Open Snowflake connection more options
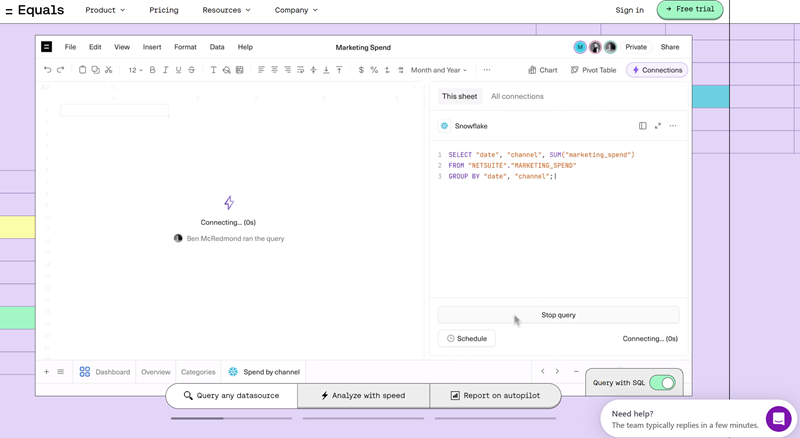The height and width of the screenshot is (438, 800). 673,126
